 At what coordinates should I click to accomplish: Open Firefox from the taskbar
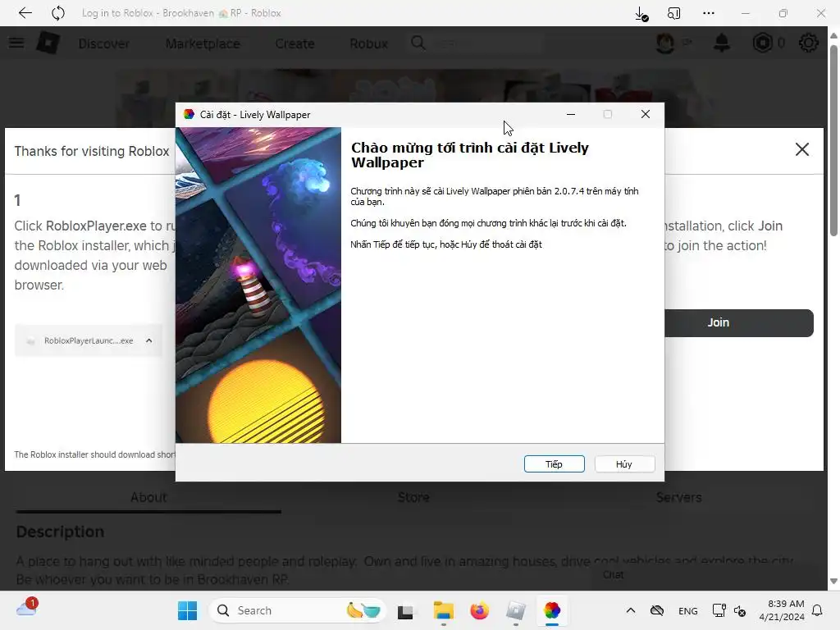point(479,610)
